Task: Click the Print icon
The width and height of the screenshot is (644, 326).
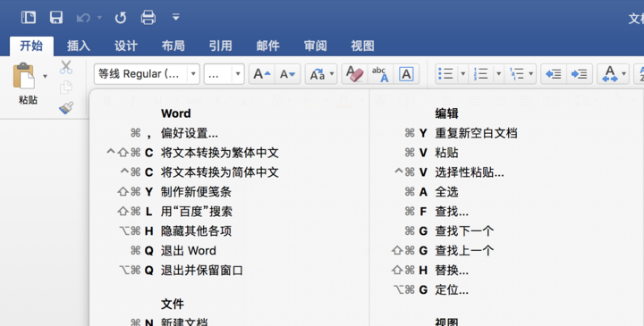Action: point(148,17)
